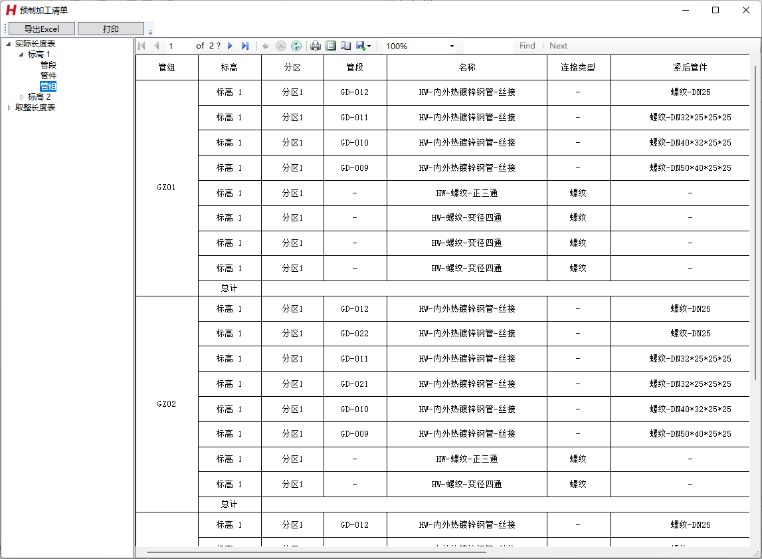Select the 管件 tree item
The image size is (762, 559).
tap(48, 75)
